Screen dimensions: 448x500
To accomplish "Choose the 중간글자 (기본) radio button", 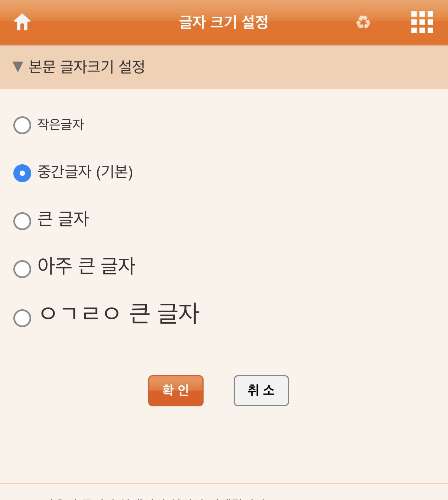I will coord(22,173).
